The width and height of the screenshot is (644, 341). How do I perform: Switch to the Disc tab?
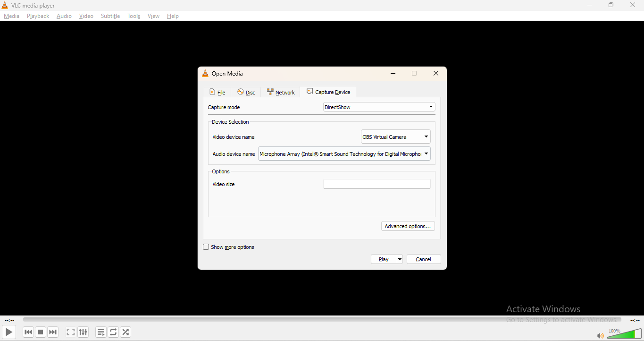click(246, 93)
